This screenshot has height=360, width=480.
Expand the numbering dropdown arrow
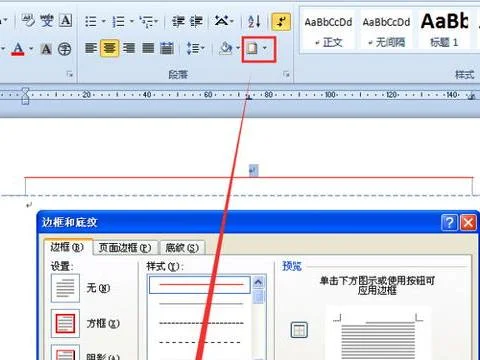(x=131, y=22)
